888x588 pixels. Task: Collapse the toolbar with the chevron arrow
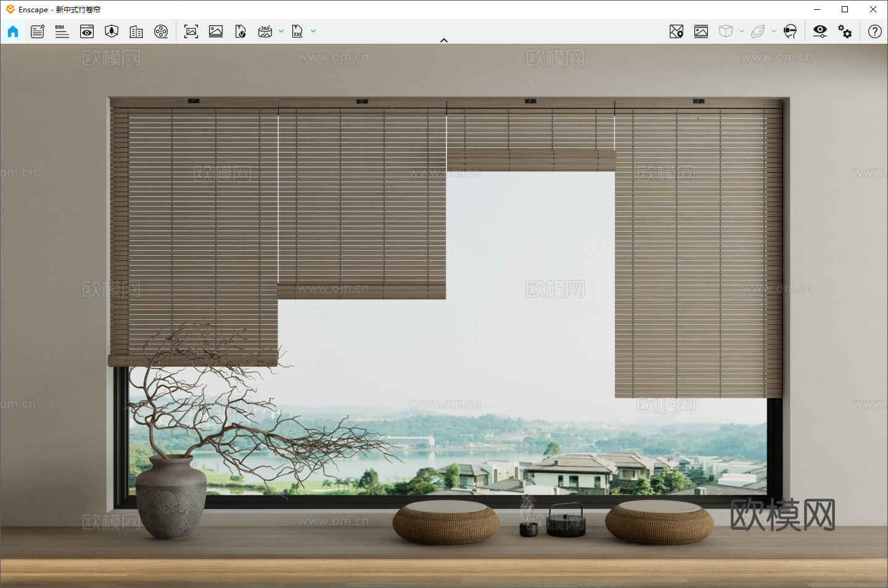click(444, 40)
